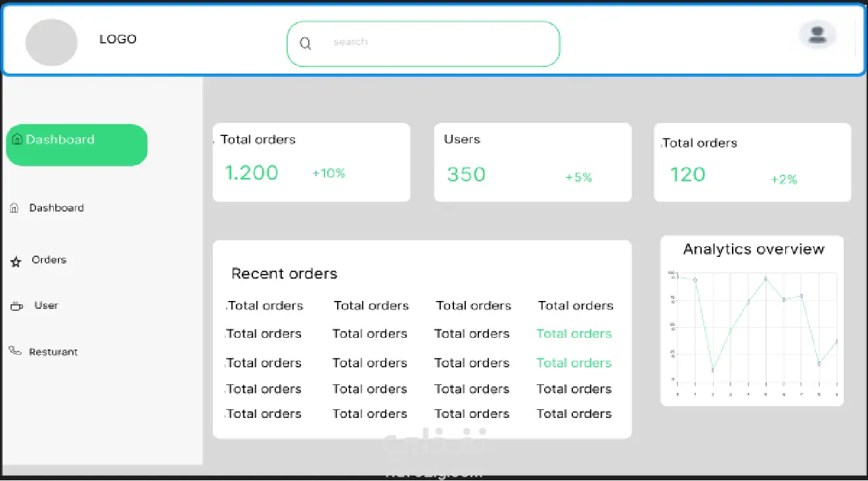This screenshot has height=481, width=868.
Task: Open the non-highlighted Dashboard label in the sidebar
Action: 57,208
